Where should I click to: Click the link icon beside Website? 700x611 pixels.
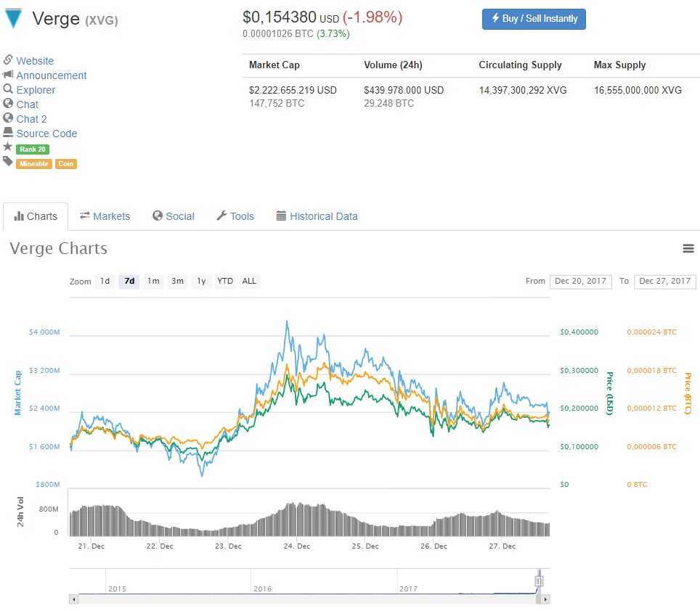7,60
